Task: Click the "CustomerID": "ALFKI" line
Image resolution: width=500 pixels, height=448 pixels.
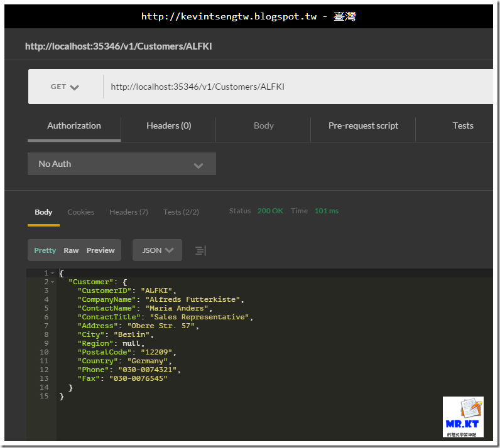Action: point(127,291)
